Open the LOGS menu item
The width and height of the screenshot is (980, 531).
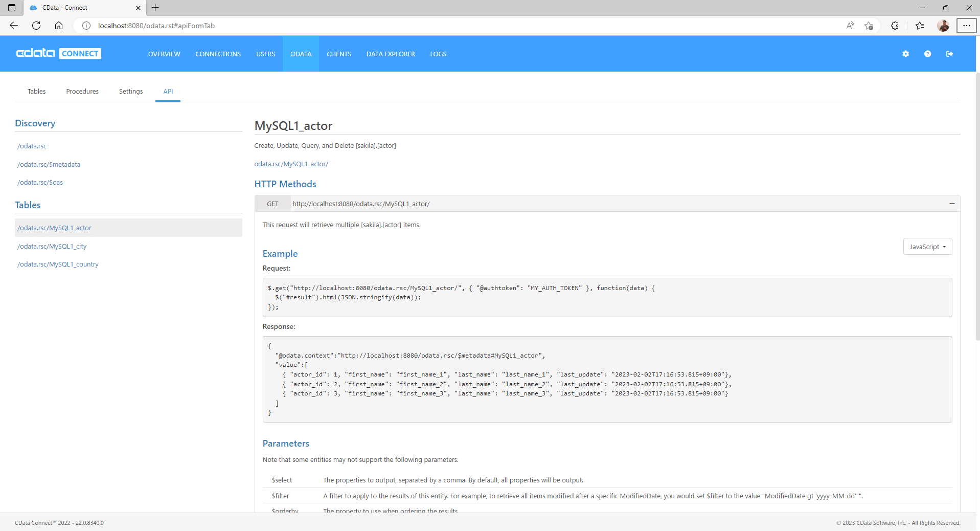pos(438,54)
